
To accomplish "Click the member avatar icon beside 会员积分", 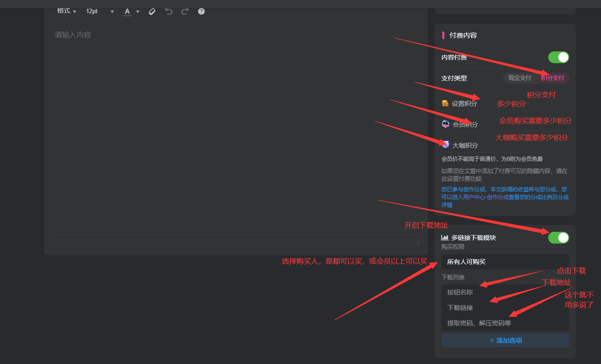I will pyautogui.click(x=446, y=124).
